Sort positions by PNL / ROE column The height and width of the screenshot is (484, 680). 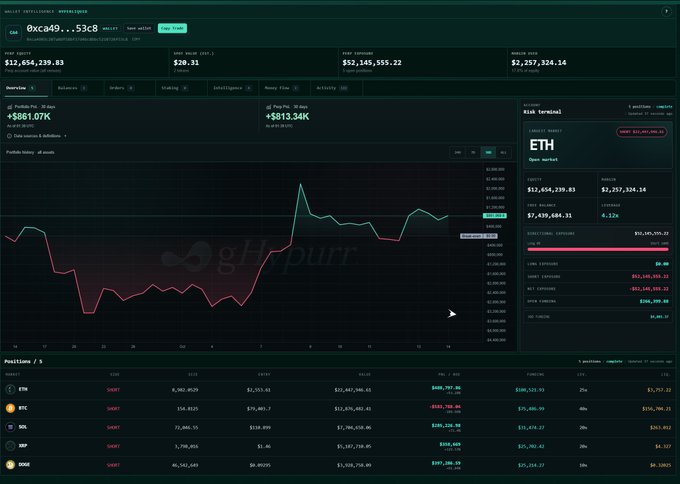tap(449, 374)
